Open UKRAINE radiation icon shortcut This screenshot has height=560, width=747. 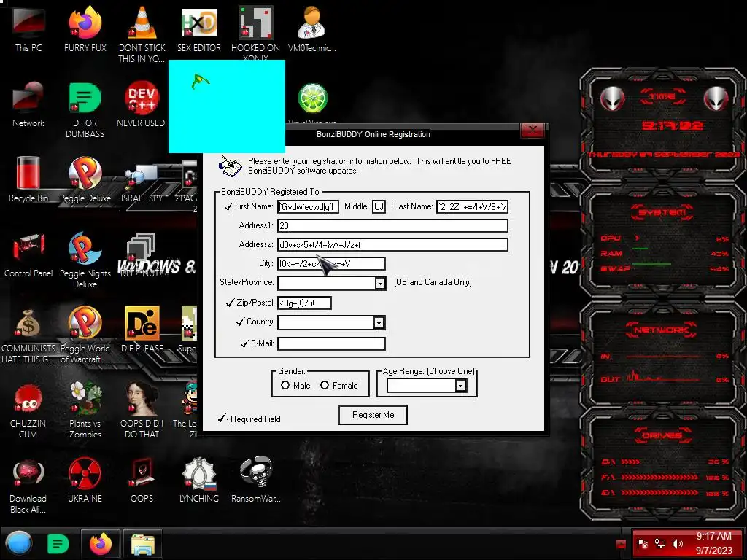[x=85, y=480]
